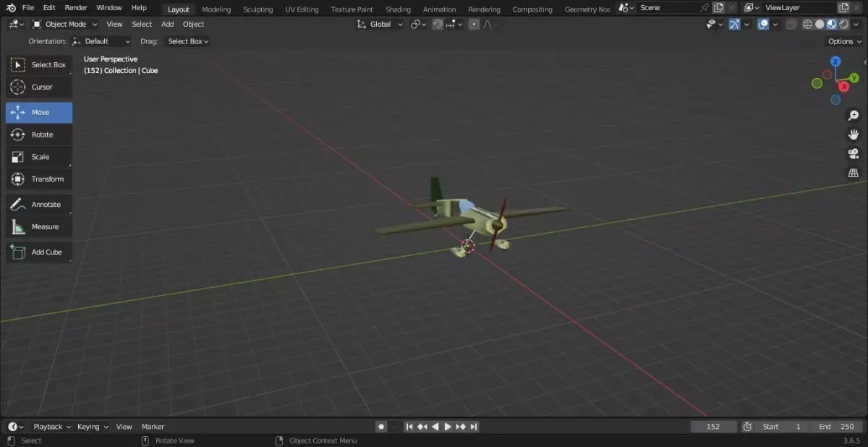Open the Drag Select Box dropdown

click(187, 41)
